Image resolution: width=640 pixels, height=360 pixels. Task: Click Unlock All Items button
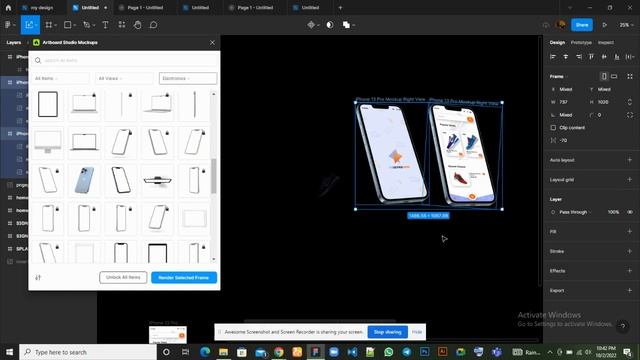123,278
